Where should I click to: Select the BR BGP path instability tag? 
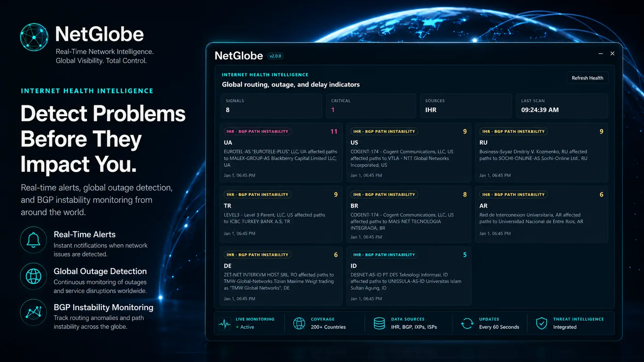(384, 194)
